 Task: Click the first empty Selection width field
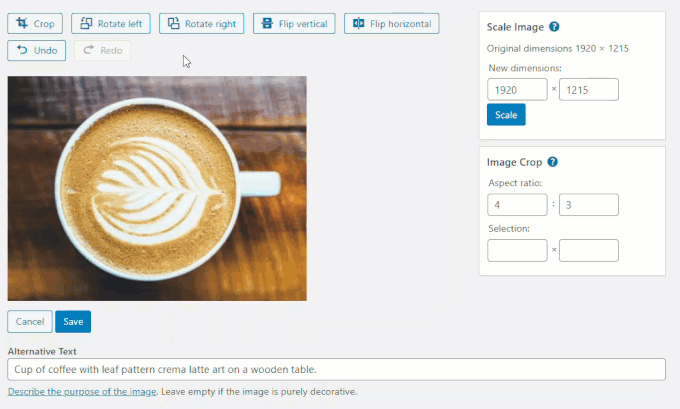tap(517, 250)
